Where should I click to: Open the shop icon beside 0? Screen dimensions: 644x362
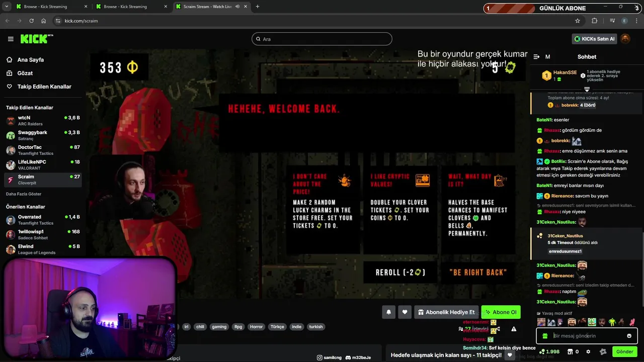[x=571, y=351]
